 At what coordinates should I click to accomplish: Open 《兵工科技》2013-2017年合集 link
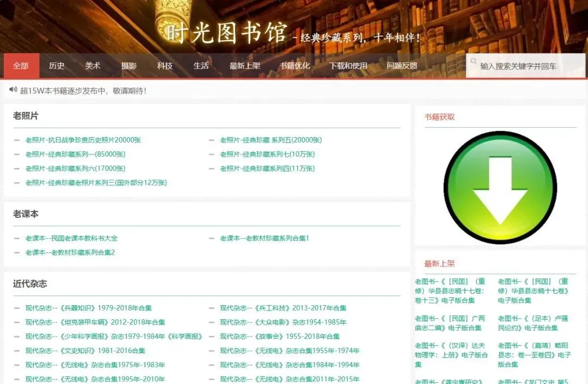pos(283,307)
